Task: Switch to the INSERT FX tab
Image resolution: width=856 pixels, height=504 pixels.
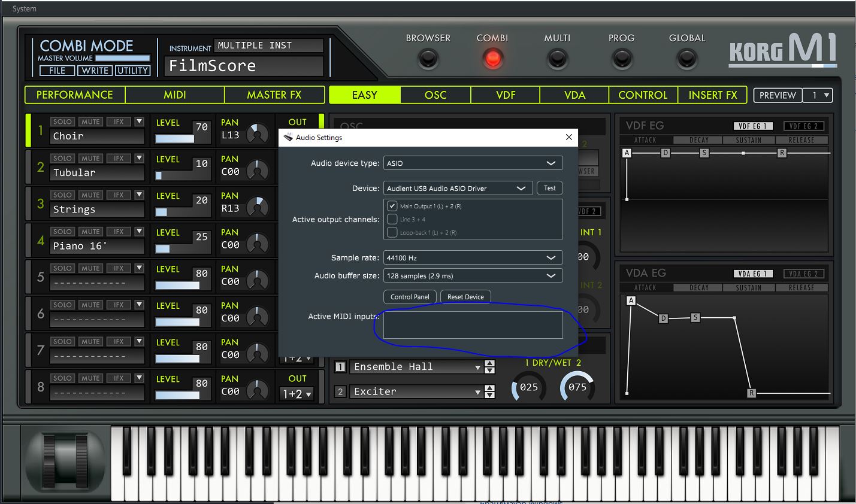Action: tap(712, 95)
